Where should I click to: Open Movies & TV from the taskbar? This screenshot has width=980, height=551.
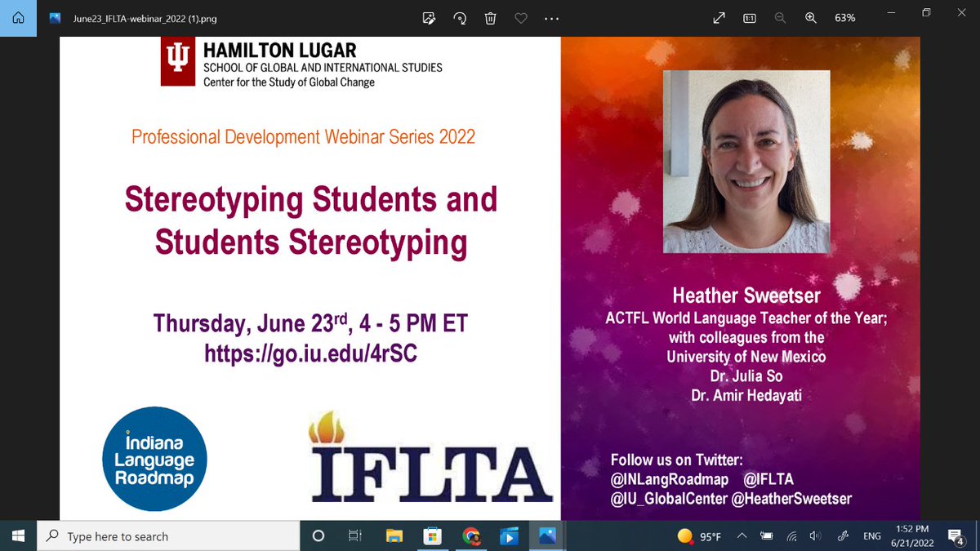click(510, 535)
